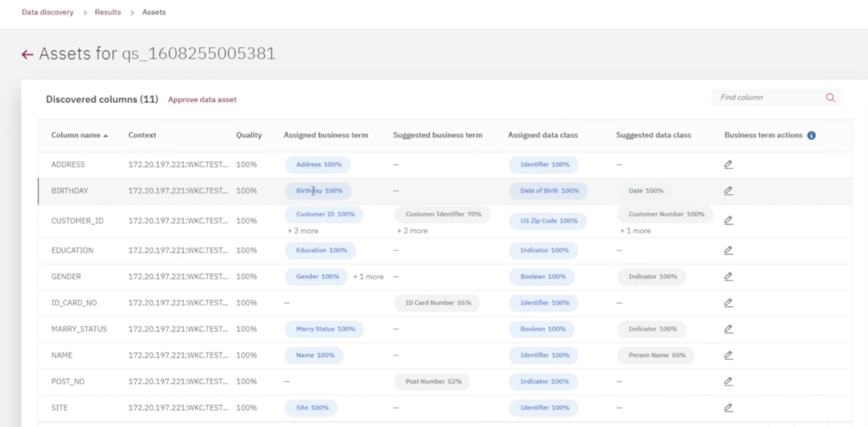Click edit pencil icon for EDUCATION row
Viewport: 868px width, 427px height.
tap(728, 250)
